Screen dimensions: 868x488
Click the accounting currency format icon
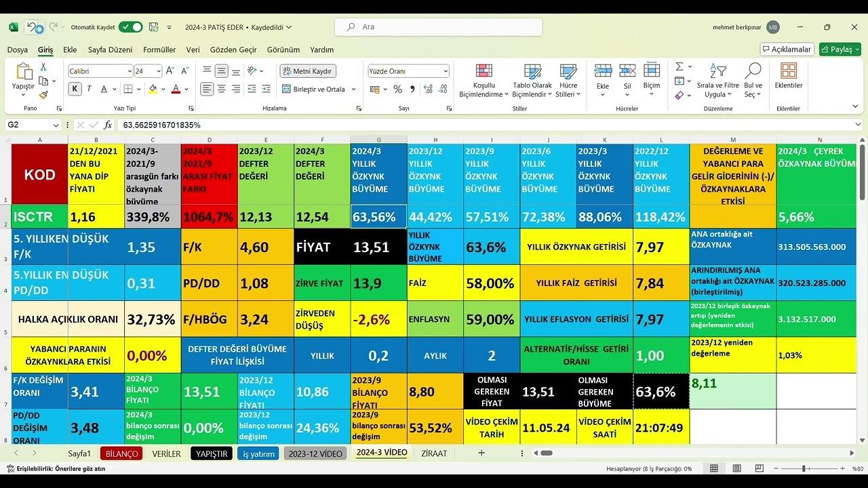tap(376, 89)
